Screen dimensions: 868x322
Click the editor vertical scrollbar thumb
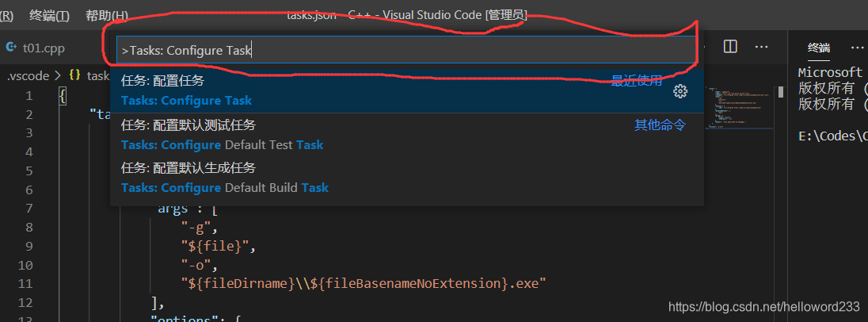[x=781, y=91]
